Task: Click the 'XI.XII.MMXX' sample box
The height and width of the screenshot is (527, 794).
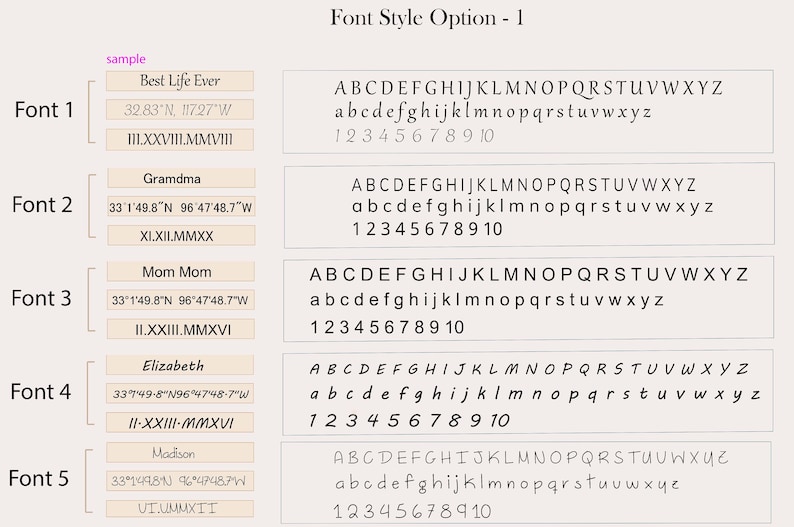Action: pyautogui.click(x=181, y=236)
